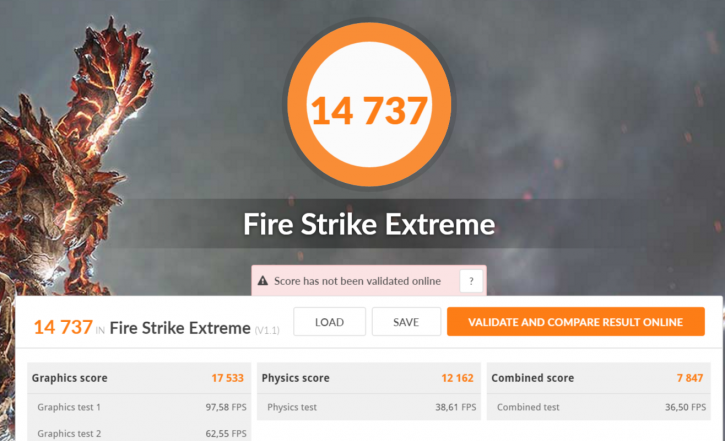Select the Graphics score header

(139, 378)
